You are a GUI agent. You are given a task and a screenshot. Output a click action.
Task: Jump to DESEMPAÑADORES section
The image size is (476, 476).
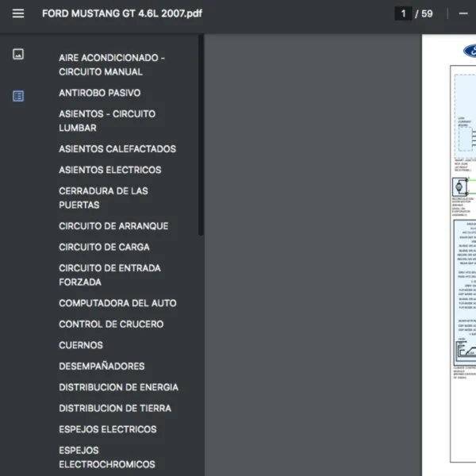(102, 366)
